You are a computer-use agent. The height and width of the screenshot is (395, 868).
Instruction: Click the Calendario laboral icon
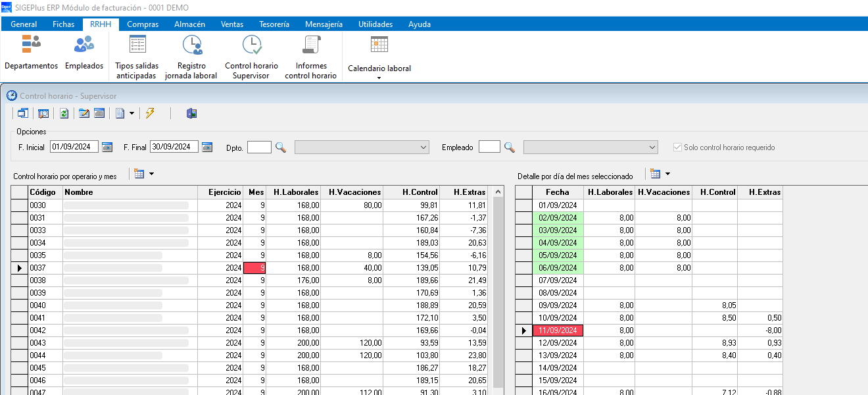(379, 45)
